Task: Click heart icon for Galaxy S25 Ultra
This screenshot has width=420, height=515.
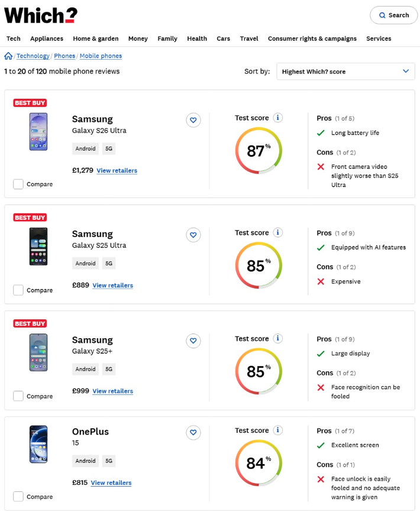Action: (x=192, y=235)
